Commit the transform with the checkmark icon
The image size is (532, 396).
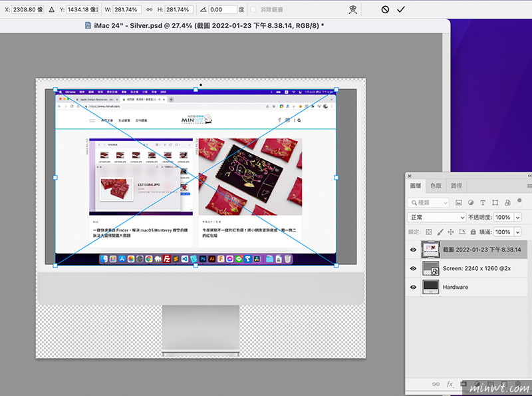click(x=401, y=9)
